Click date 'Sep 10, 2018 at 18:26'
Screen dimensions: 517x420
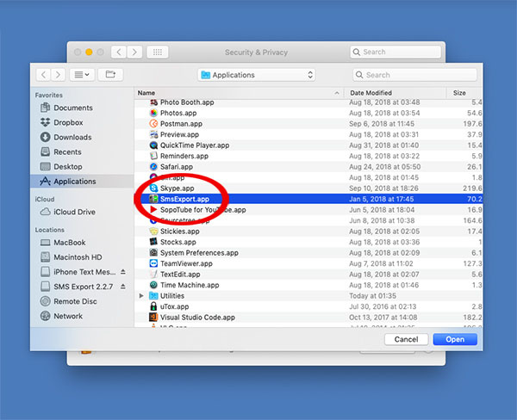383,188
